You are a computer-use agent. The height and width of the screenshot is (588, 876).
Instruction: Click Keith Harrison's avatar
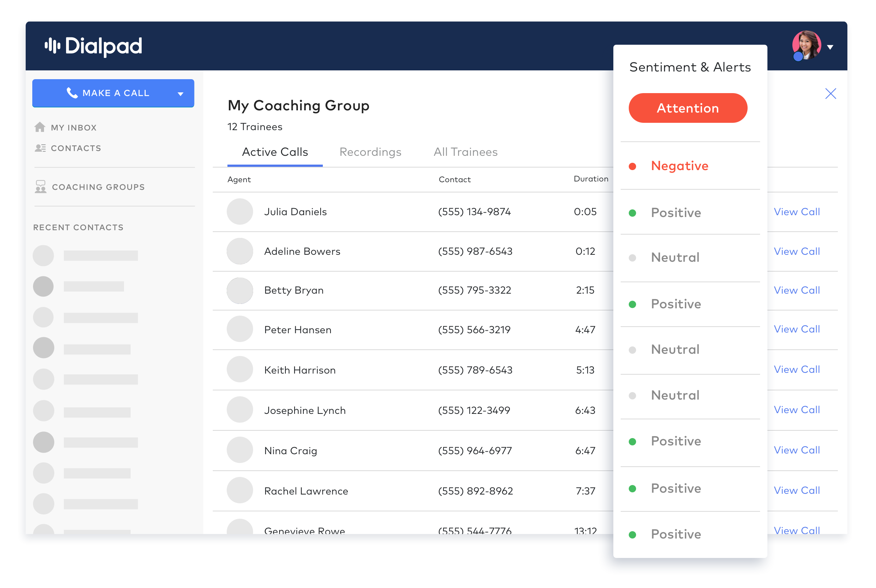tap(240, 370)
